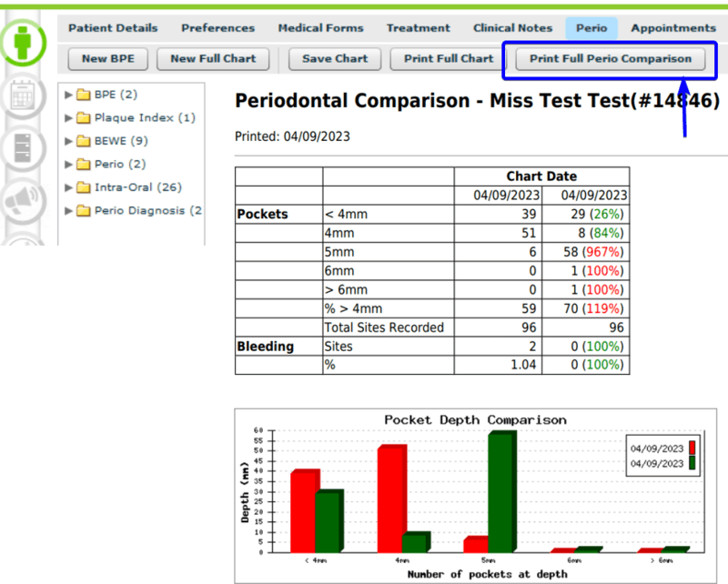The height and width of the screenshot is (584, 728).
Task: Click the > 6mm table row label
Action: point(346,289)
